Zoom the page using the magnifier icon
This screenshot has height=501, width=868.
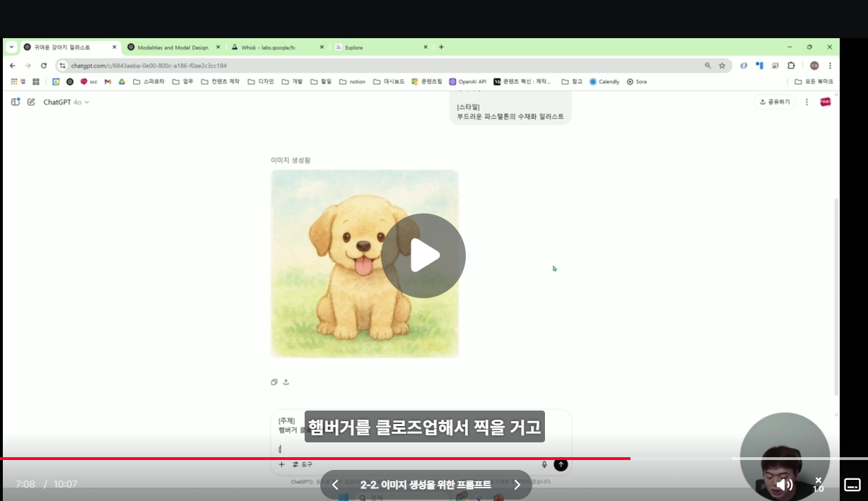[708, 66]
